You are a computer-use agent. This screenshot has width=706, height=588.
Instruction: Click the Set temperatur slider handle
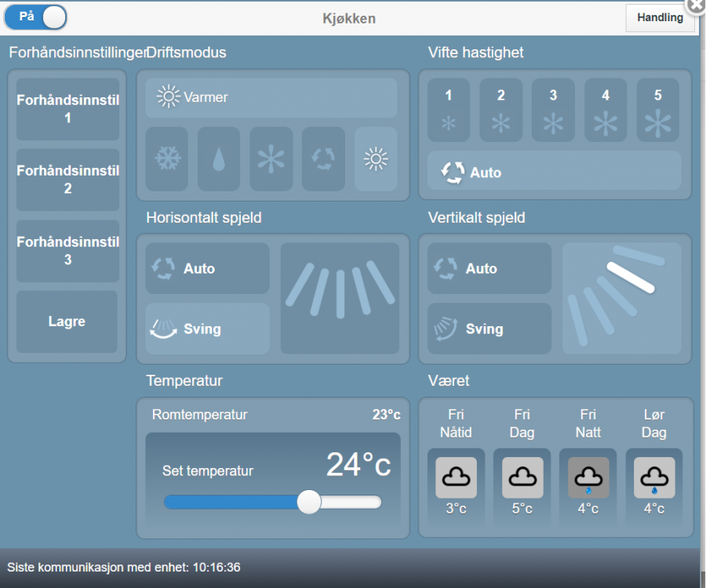click(x=309, y=502)
